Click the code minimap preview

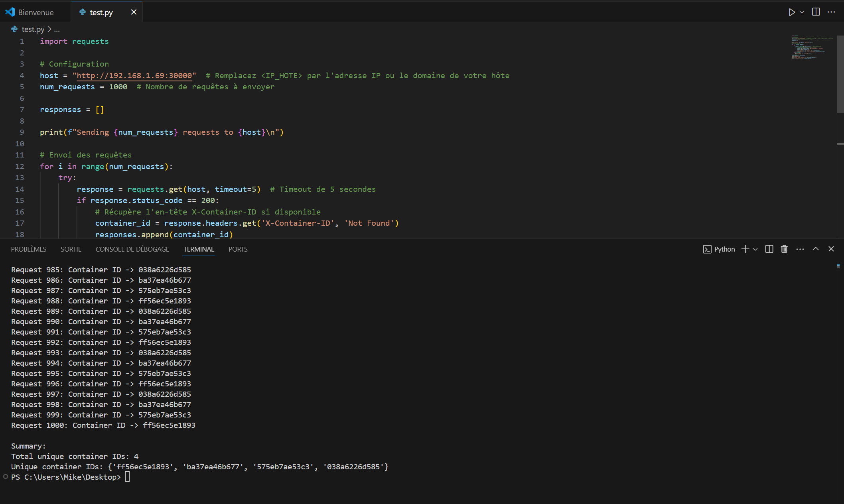[812, 47]
